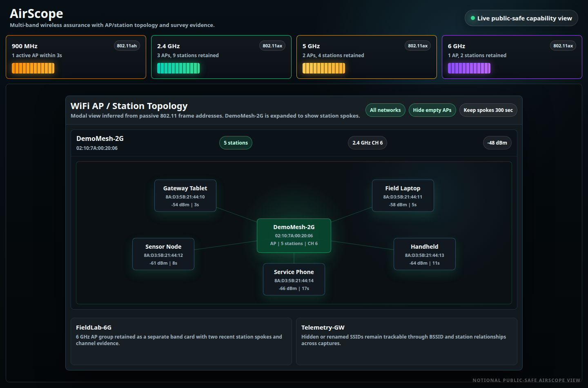Click the '-54 dBm | 3s' reading

[x=185, y=205]
